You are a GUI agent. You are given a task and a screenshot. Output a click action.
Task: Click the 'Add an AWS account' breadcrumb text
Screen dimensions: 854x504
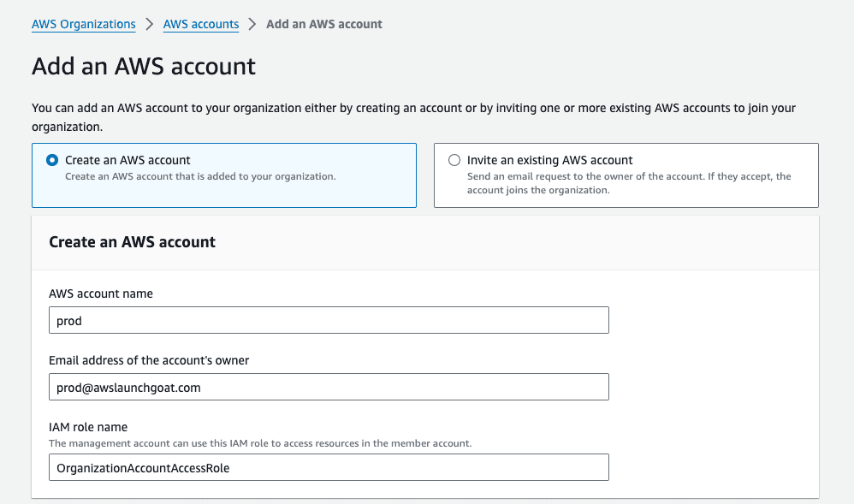click(324, 24)
